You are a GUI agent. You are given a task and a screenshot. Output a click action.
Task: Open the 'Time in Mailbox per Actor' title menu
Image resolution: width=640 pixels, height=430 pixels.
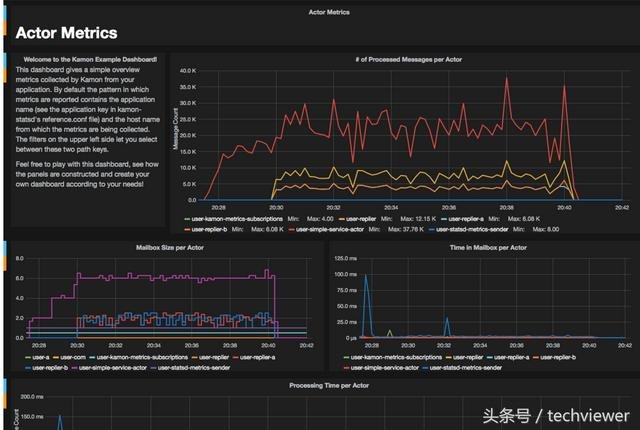(x=483, y=246)
